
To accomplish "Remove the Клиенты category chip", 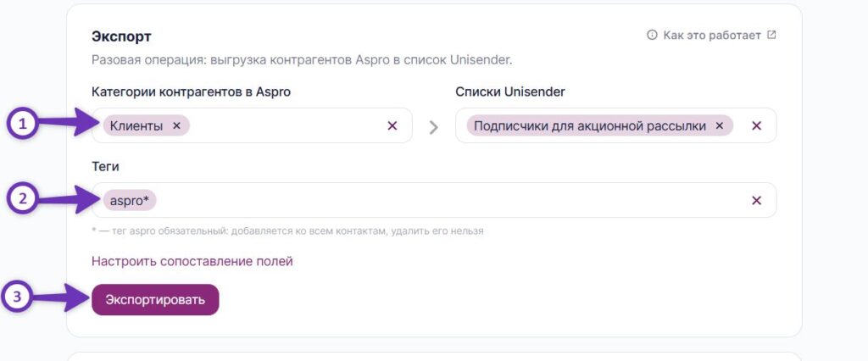I will pos(176,125).
